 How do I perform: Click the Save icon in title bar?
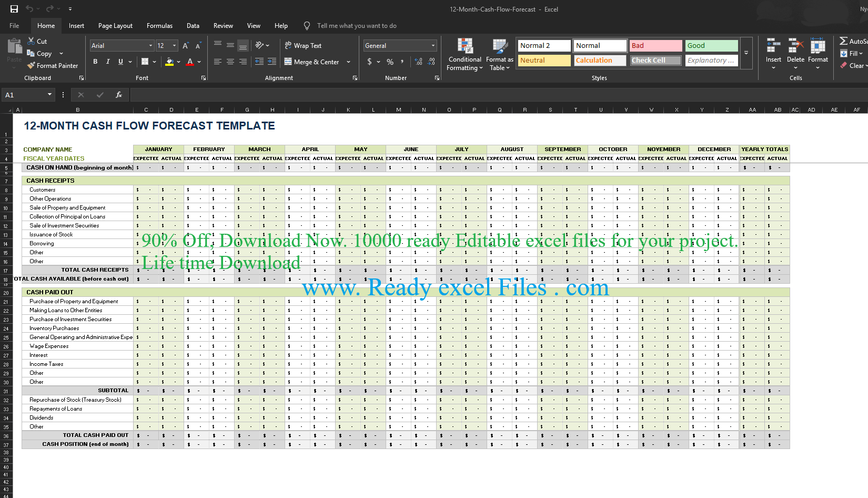[x=14, y=9]
